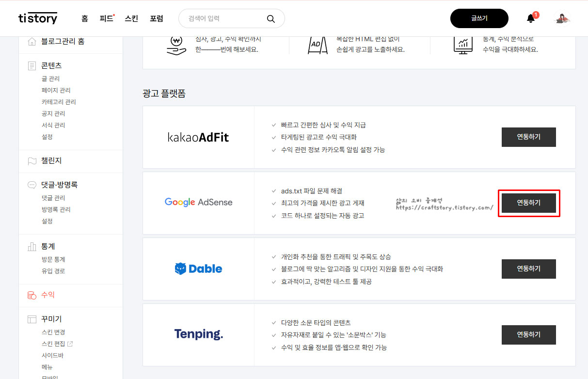Viewport: 588px width, 379px height.
Task: Open the 포럼 top menu
Action: (x=157, y=18)
